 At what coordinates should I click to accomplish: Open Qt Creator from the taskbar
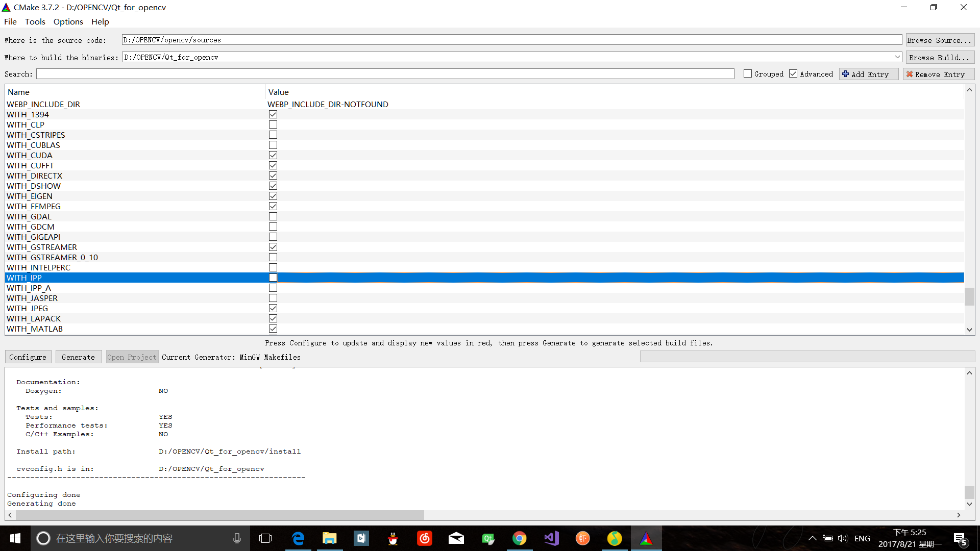[488, 538]
